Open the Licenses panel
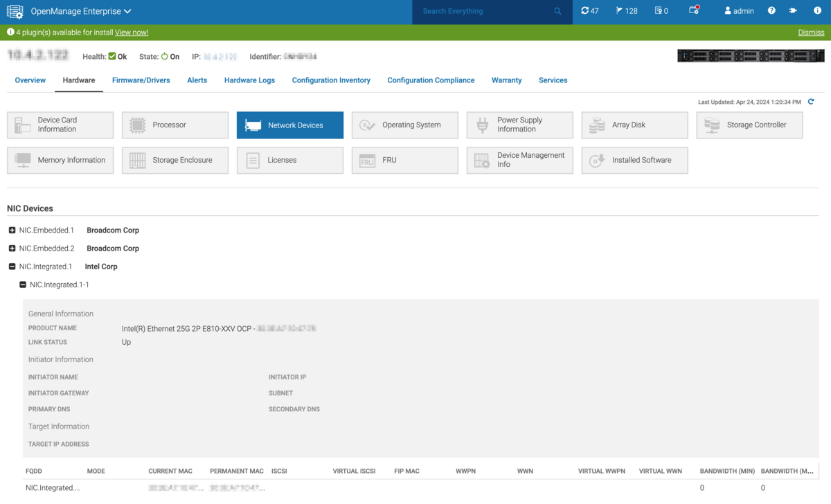Screen dimensions: 831x504 tap(289, 160)
